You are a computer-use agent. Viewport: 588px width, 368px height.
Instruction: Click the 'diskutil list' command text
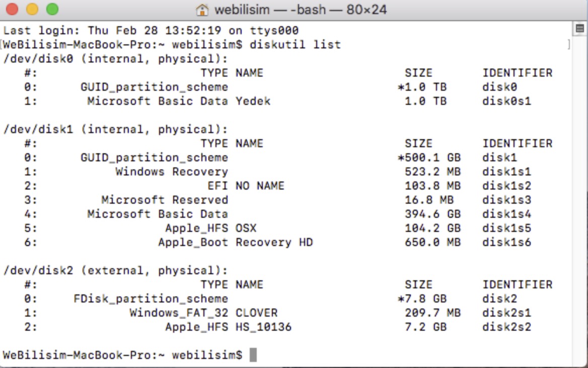[x=296, y=45]
